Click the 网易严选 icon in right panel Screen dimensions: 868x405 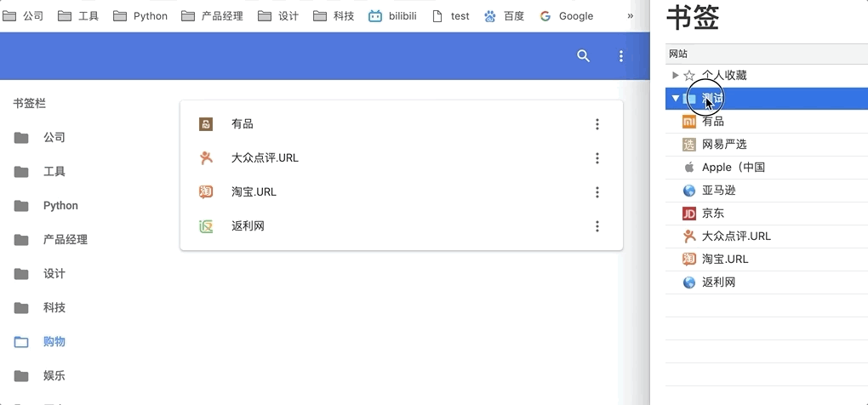[x=689, y=145]
